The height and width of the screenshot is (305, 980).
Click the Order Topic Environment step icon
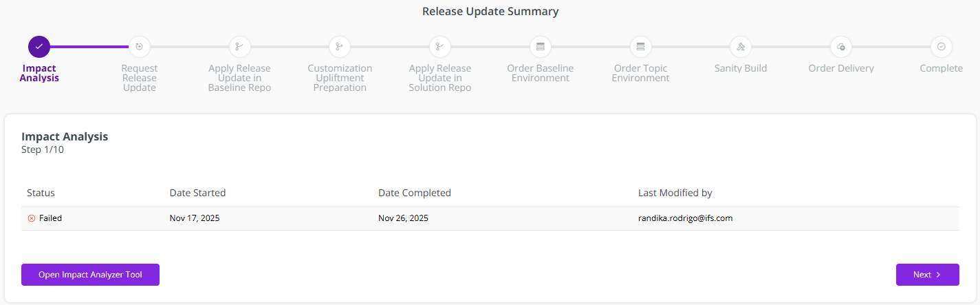(641, 47)
